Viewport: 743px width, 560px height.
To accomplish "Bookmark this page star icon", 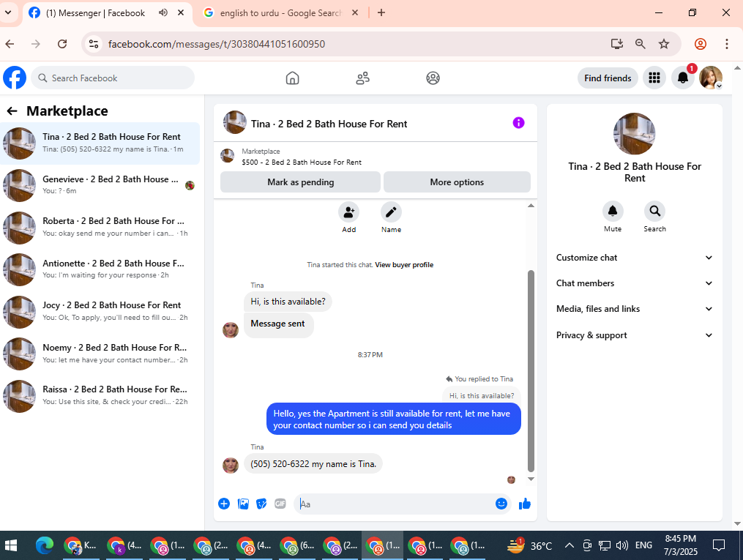I will coord(664,44).
